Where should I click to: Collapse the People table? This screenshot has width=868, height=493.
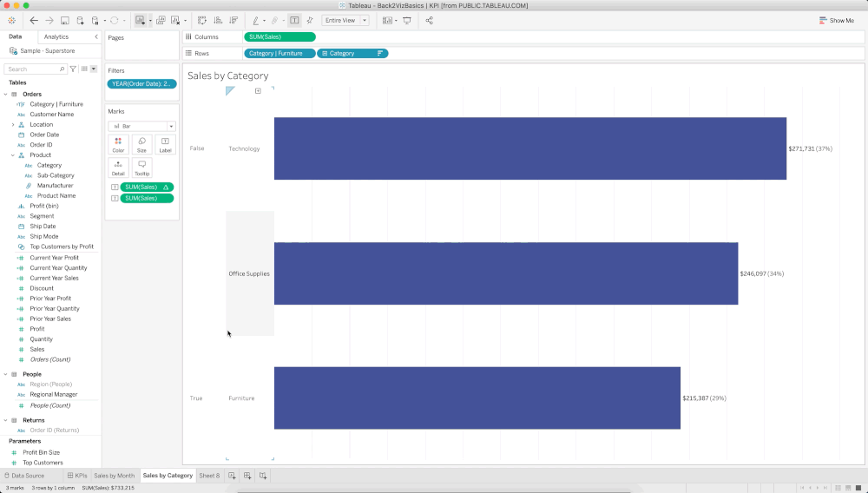point(5,374)
